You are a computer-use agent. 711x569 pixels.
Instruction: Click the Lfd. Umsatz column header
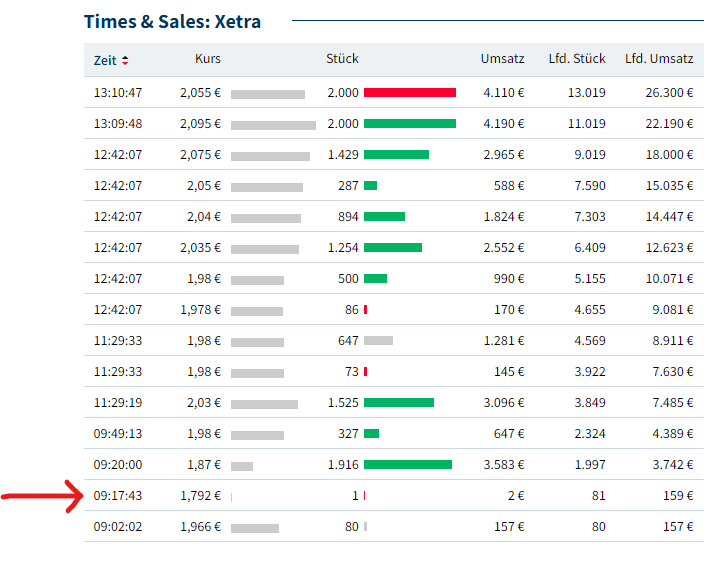click(659, 59)
